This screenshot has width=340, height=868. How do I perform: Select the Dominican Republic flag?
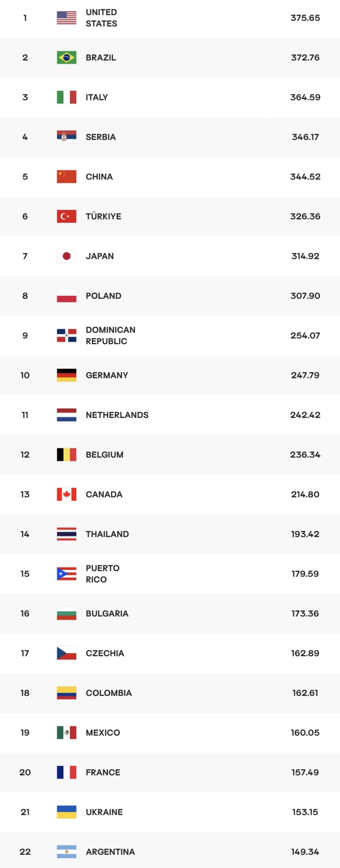click(x=66, y=336)
